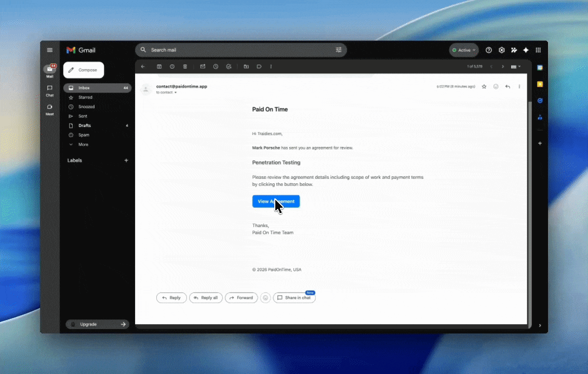
Task: Click the Snooze clock toolbar icon
Action: (216, 66)
